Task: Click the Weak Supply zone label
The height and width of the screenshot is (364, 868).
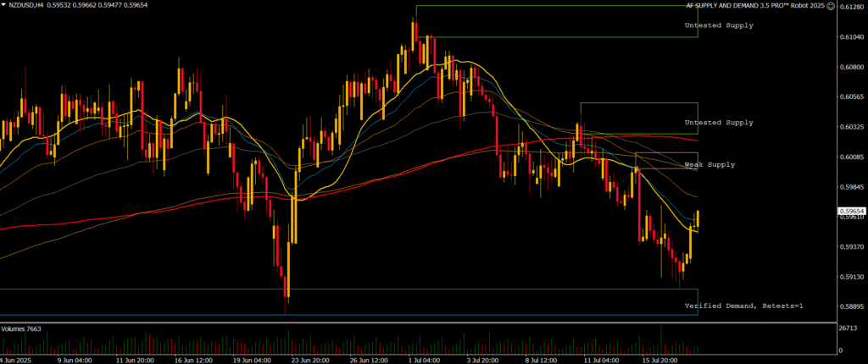Action: 709,164
